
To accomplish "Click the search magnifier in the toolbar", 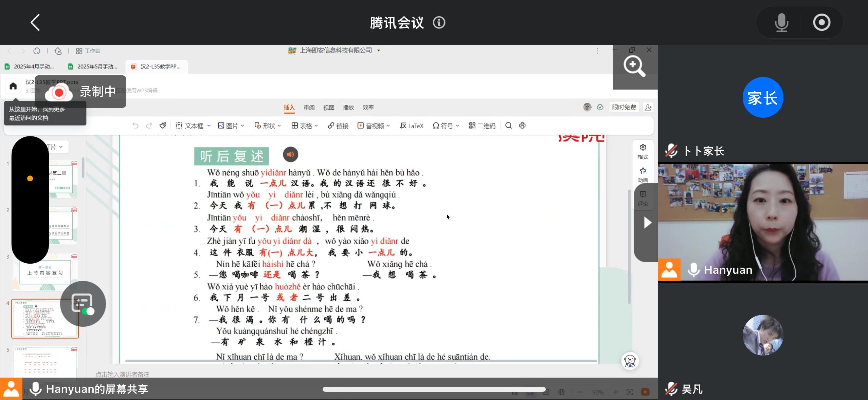I will [x=508, y=126].
